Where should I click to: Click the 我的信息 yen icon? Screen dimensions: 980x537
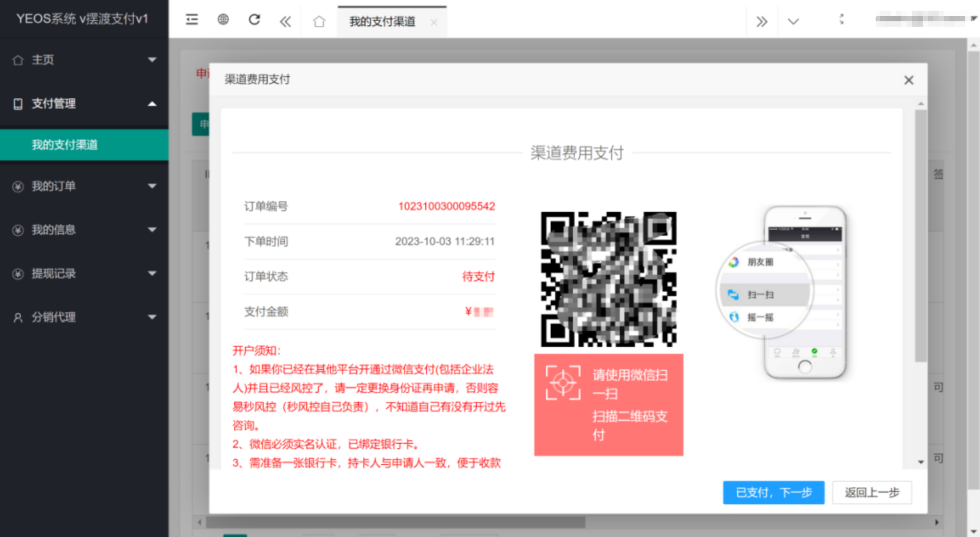[x=18, y=230]
